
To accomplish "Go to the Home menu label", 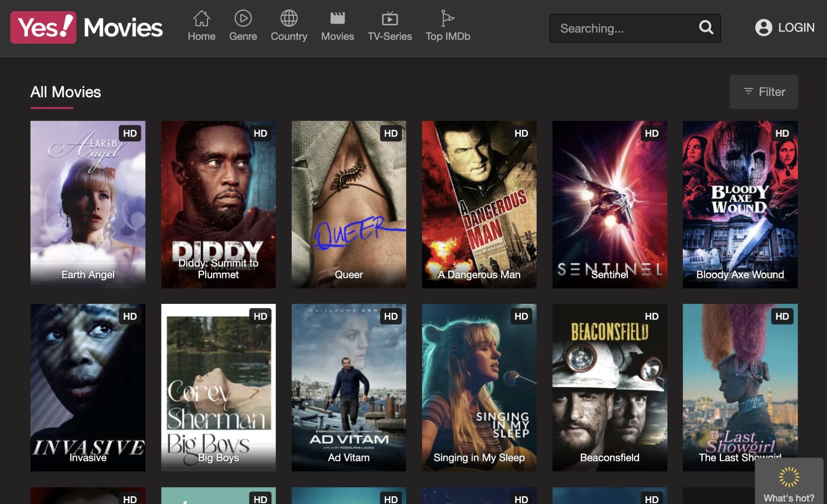I will pyautogui.click(x=201, y=37).
